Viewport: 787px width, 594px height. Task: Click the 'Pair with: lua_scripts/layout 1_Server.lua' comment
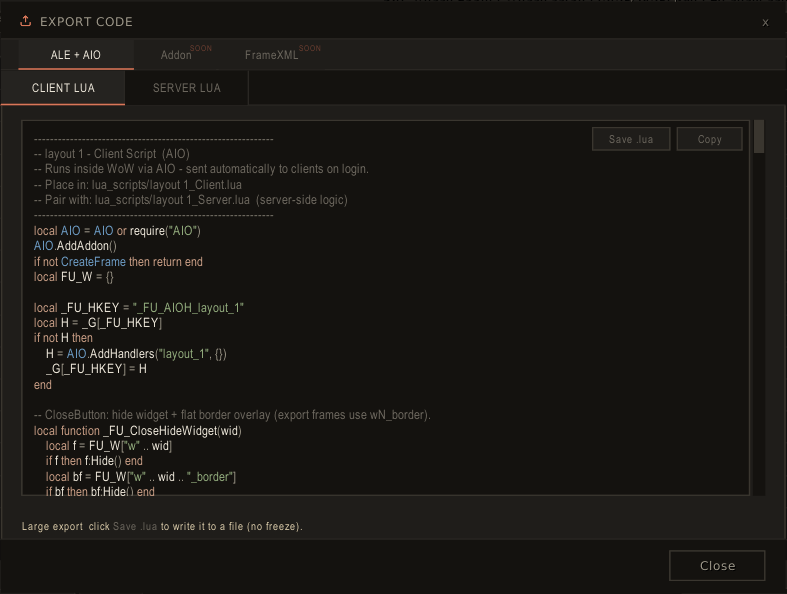click(x=191, y=200)
